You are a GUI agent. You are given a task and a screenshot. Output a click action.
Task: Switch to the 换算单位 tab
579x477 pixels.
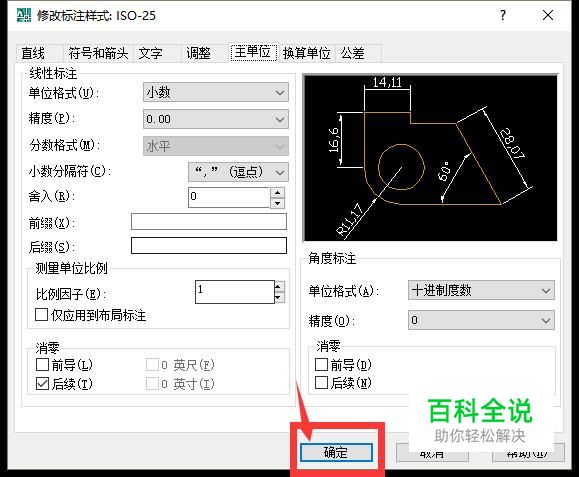(x=306, y=53)
